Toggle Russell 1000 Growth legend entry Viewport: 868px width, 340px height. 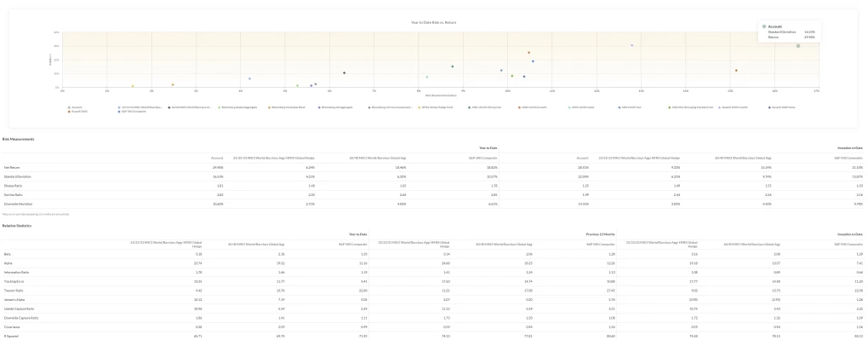tap(733, 107)
